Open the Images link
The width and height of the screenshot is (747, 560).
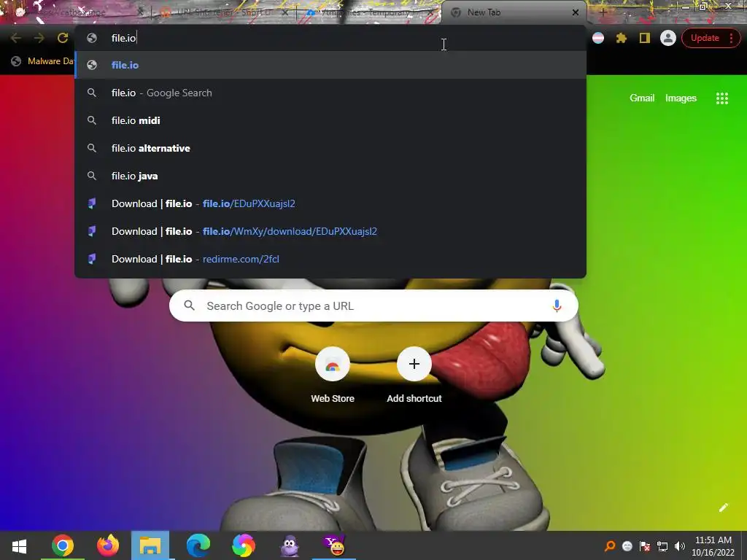[681, 98]
